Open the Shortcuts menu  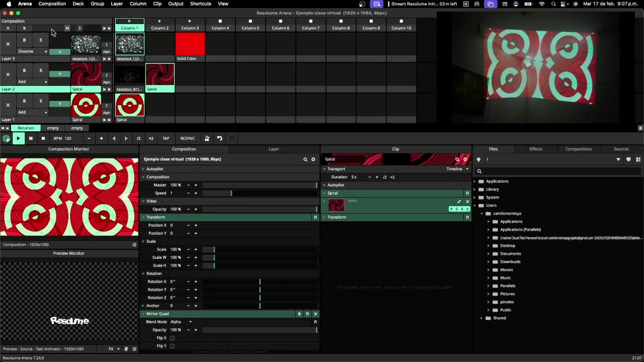click(x=200, y=4)
